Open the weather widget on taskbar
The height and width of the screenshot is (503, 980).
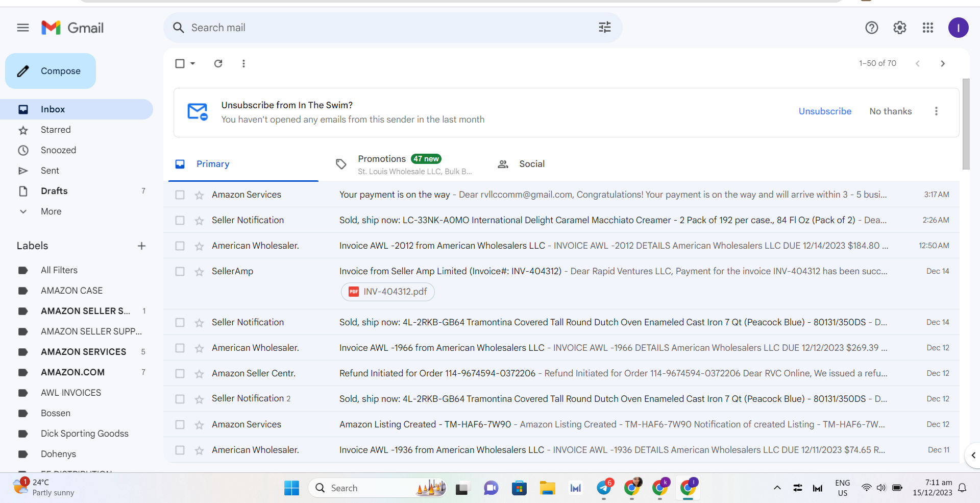tap(44, 487)
